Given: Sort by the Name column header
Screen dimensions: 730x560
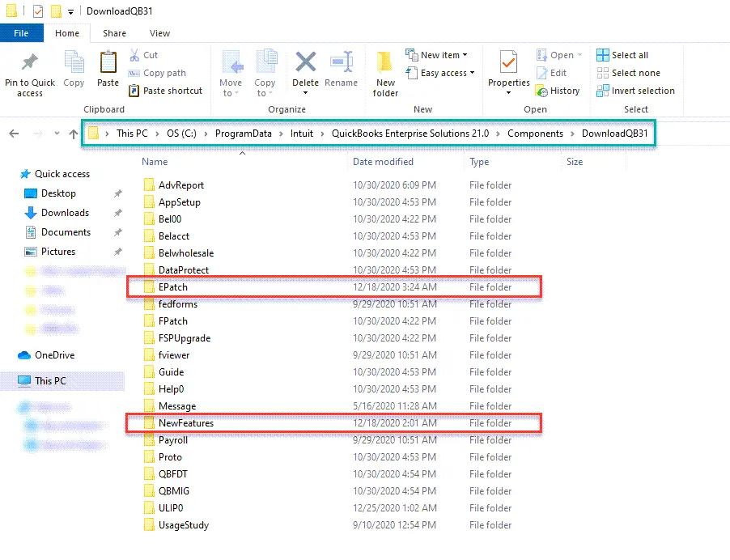Looking at the screenshot, I should pos(155,162).
